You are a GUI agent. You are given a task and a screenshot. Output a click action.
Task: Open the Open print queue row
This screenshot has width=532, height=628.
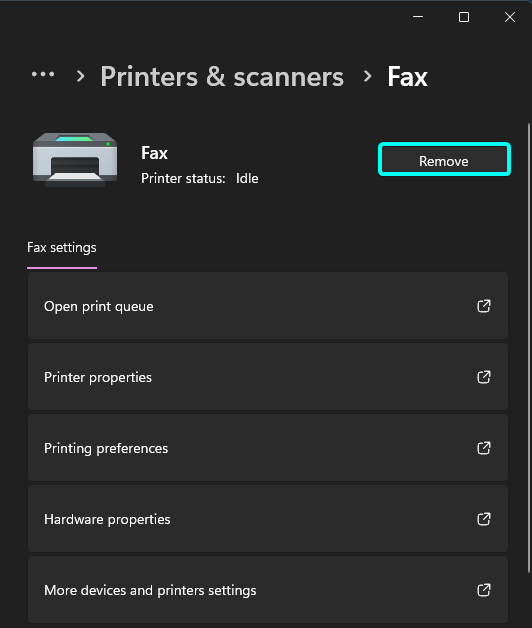pos(268,306)
